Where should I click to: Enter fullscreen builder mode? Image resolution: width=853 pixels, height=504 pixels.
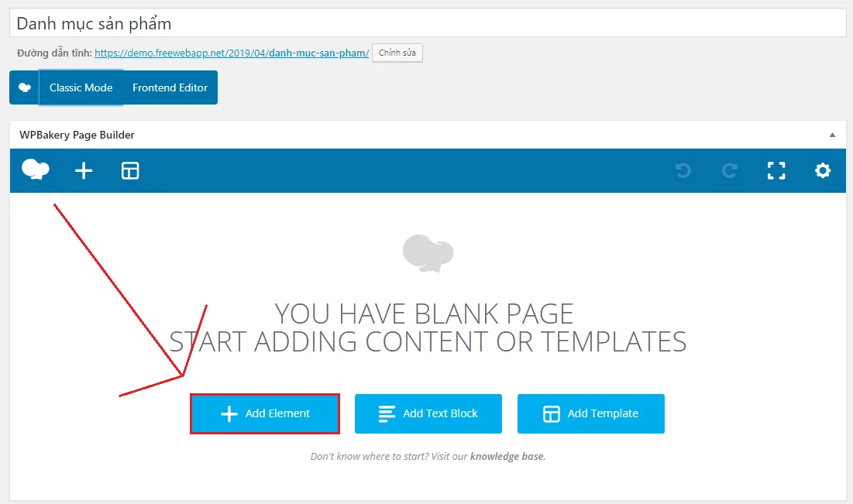coord(776,171)
